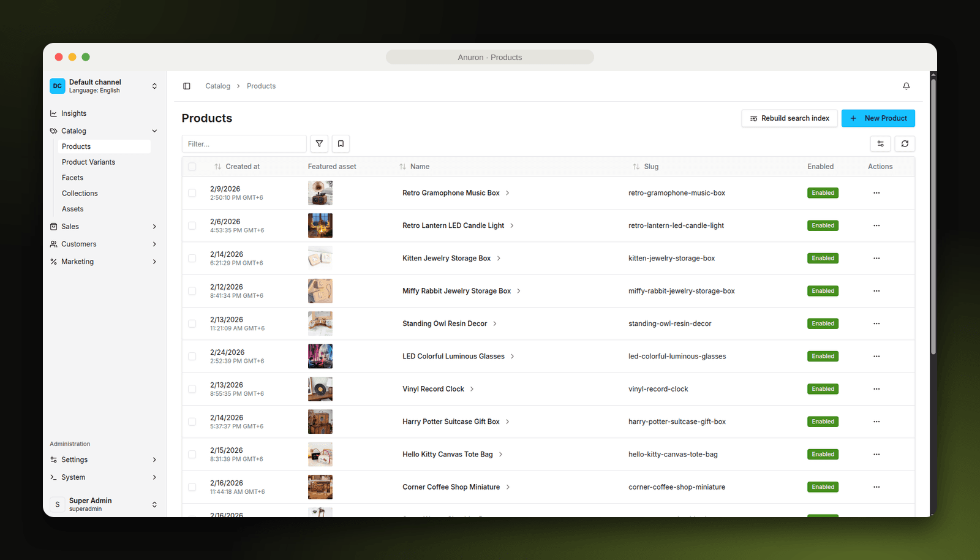
Task: Open the Default channel switcher
Action: [104, 86]
